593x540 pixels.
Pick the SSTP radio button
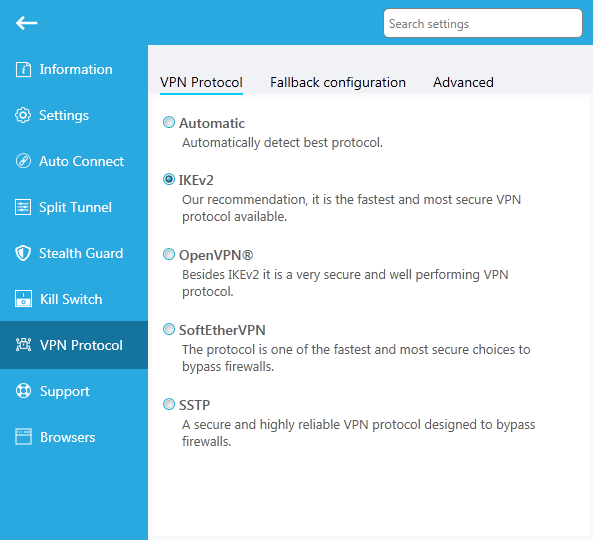click(x=169, y=404)
